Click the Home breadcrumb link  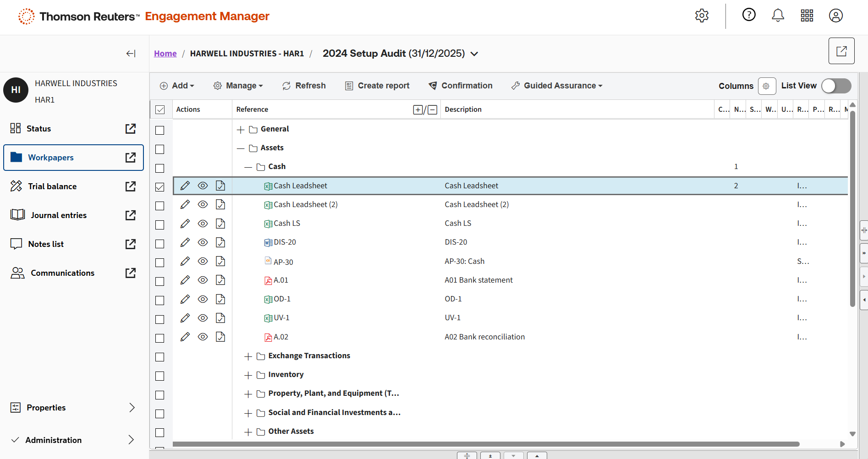tap(165, 54)
